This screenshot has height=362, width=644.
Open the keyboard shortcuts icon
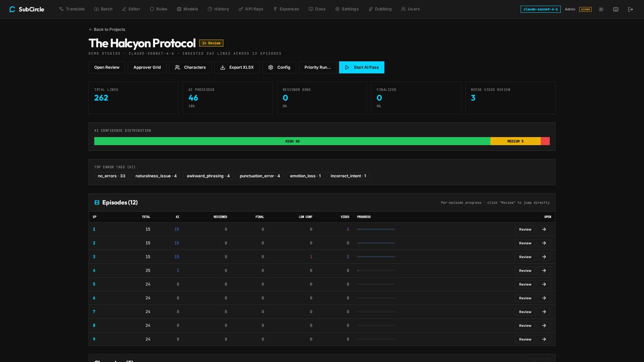[x=616, y=9]
